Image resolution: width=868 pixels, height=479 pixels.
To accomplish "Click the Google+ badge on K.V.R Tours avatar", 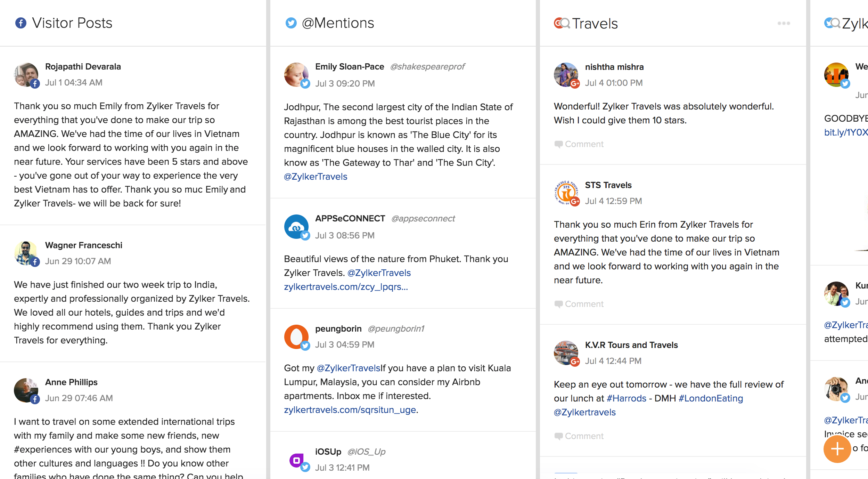I will click(x=575, y=362).
